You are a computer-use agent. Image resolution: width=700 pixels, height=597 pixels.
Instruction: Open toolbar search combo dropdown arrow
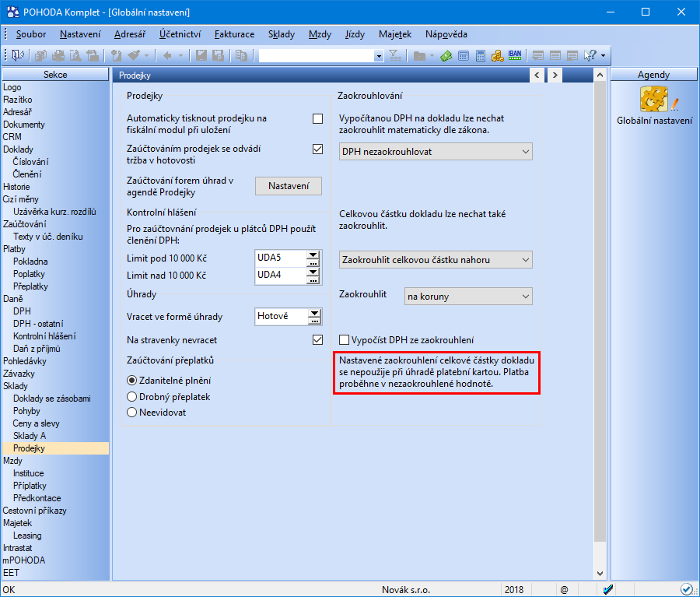[x=379, y=56]
